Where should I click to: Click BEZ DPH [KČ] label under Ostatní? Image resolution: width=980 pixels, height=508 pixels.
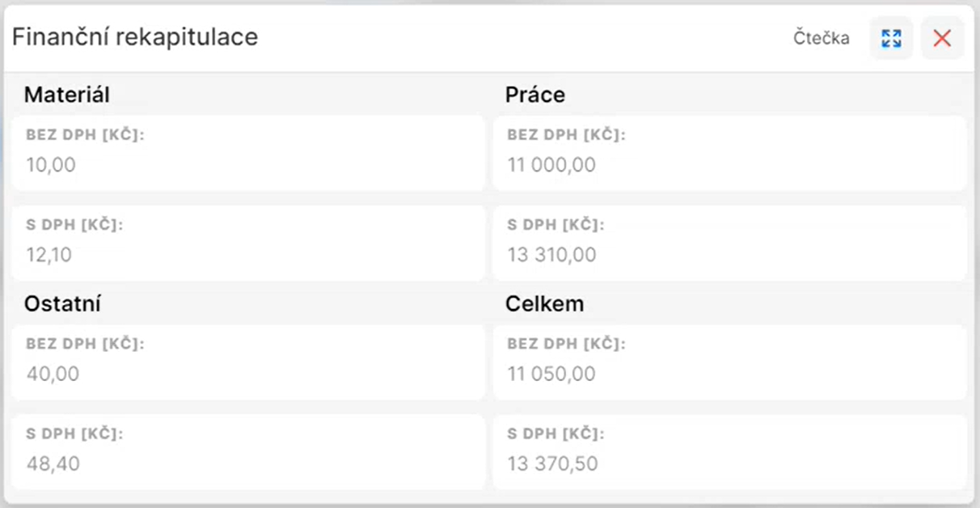85,344
